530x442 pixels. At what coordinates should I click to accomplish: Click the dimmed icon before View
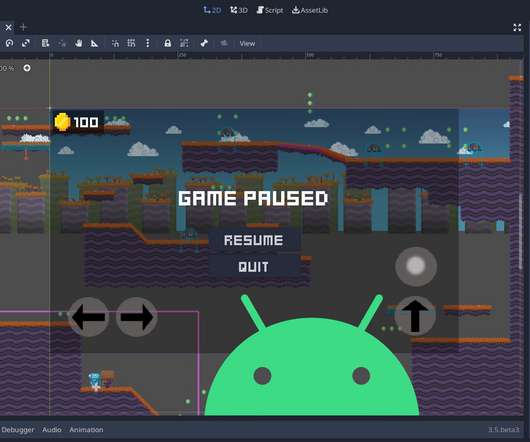point(224,43)
